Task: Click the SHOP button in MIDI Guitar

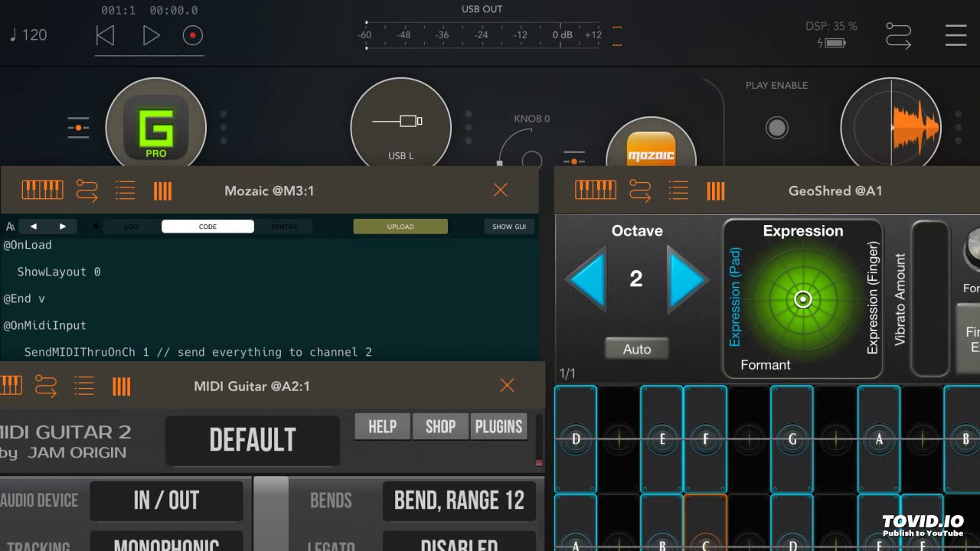Action: tap(440, 427)
